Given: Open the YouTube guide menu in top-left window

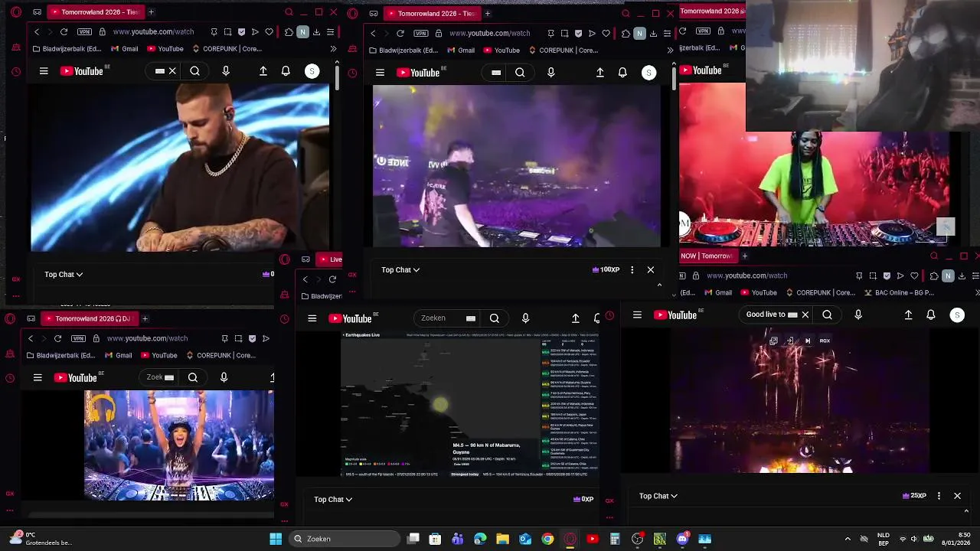Looking at the screenshot, I should tap(44, 71).
